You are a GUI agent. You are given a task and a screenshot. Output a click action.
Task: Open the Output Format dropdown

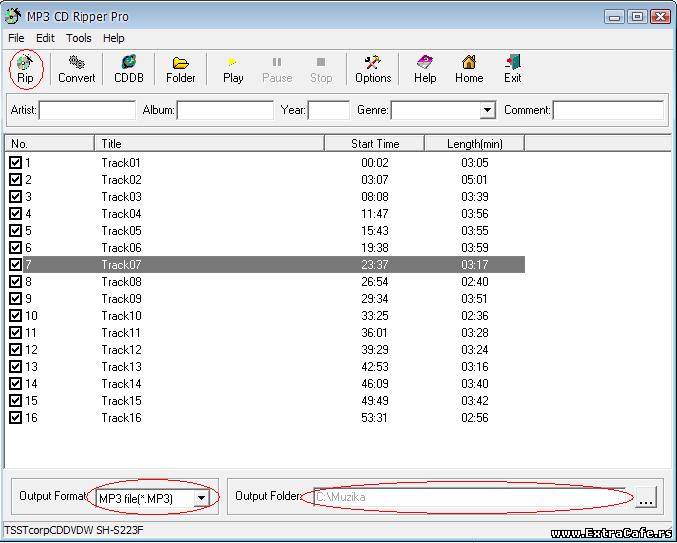point(201,498)
